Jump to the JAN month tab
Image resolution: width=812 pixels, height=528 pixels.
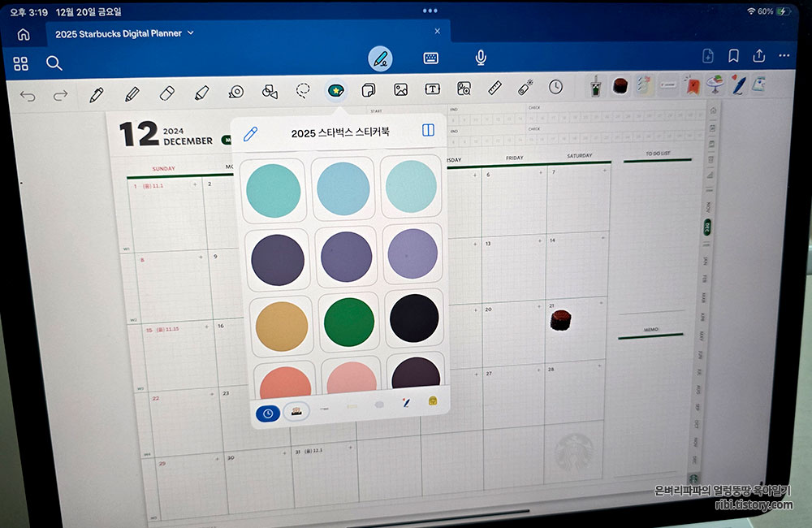point(704,260)
